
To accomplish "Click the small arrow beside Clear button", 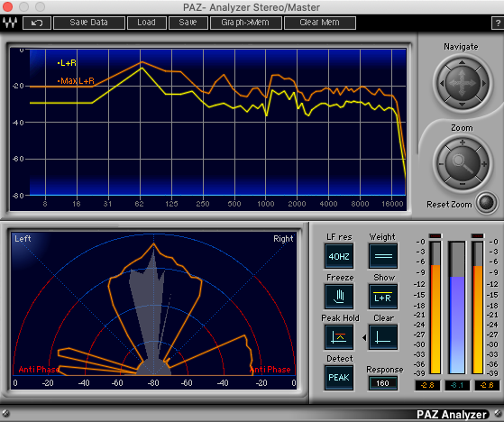I will (x=364, y=337).
